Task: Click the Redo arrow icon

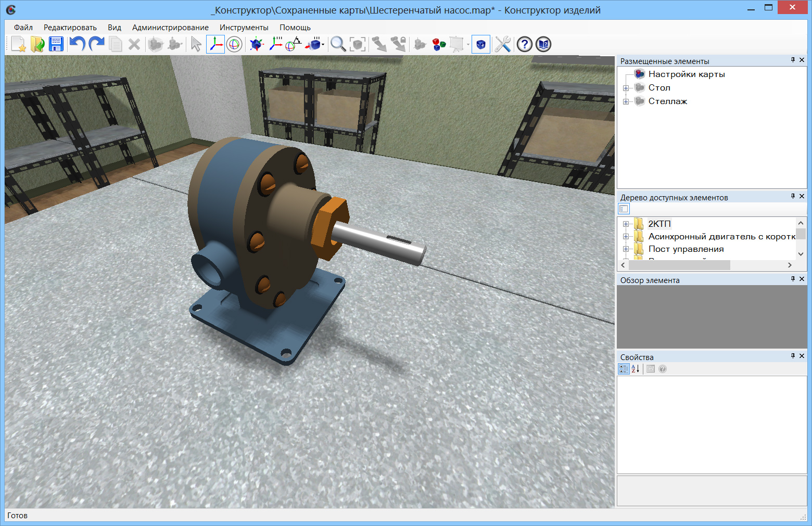Action: 96,44
